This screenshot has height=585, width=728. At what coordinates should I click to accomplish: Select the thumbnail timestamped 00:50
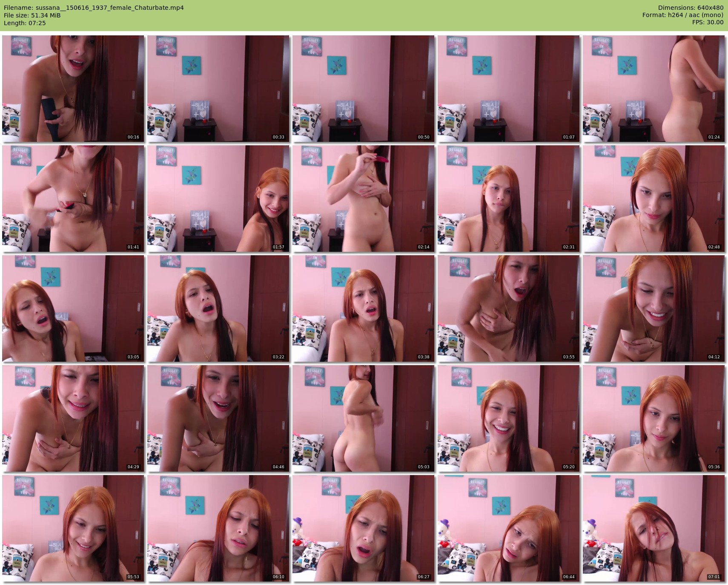[363, 89]
